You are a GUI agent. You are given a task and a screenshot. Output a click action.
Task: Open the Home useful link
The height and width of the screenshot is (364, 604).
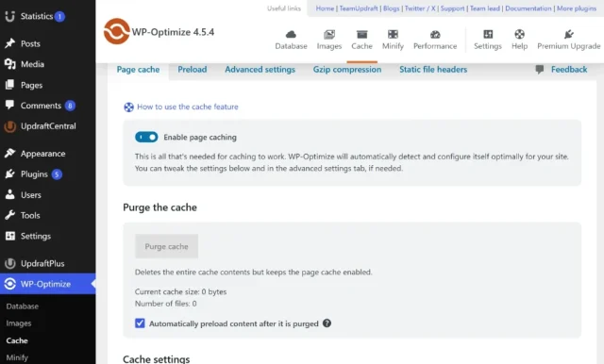pyautogui.click(x=325, y=8)
